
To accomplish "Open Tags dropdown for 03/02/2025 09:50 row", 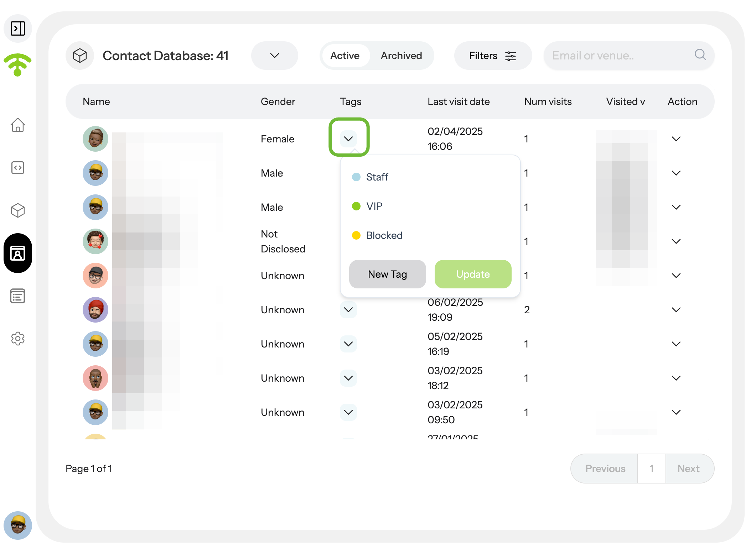I will pos(348,412).
